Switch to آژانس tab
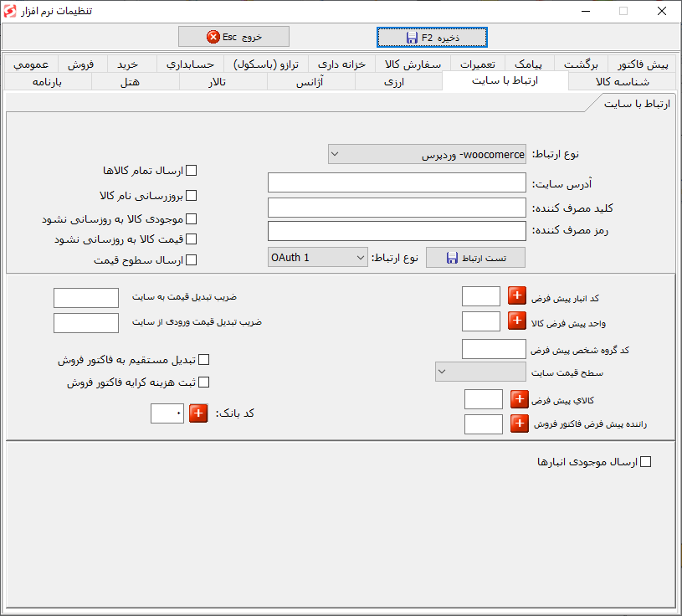Viewport: 682px width, 616px height. tap(310, 81)
